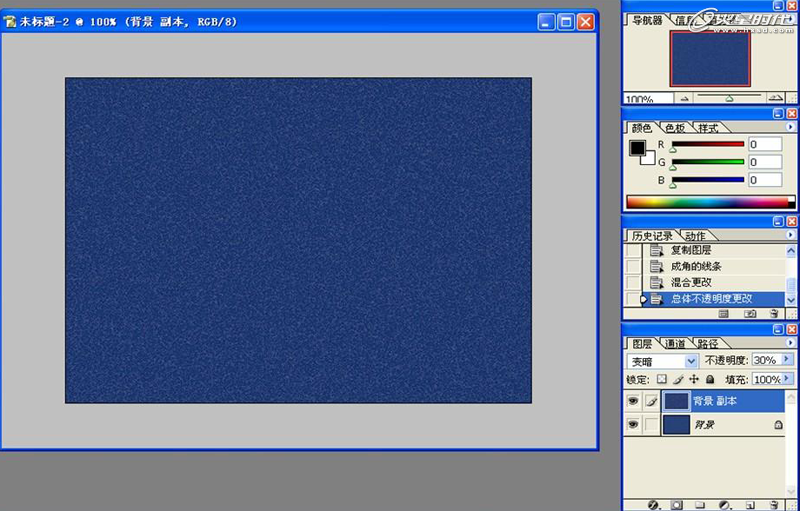Hide the 背景 副本 layer eye

[x=633, y=400]
